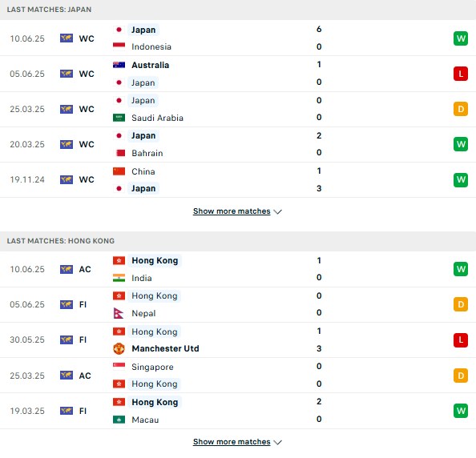This screenshot has width=476, height=458.
Task: Expand Show more matches under Hong Kong
Action: click(232, 442)
